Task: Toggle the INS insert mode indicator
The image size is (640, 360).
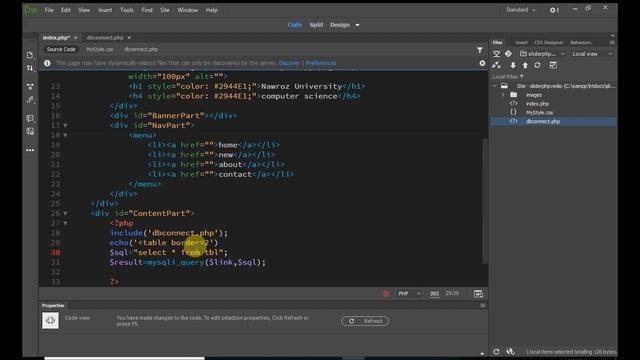Action: pos(434,293)
